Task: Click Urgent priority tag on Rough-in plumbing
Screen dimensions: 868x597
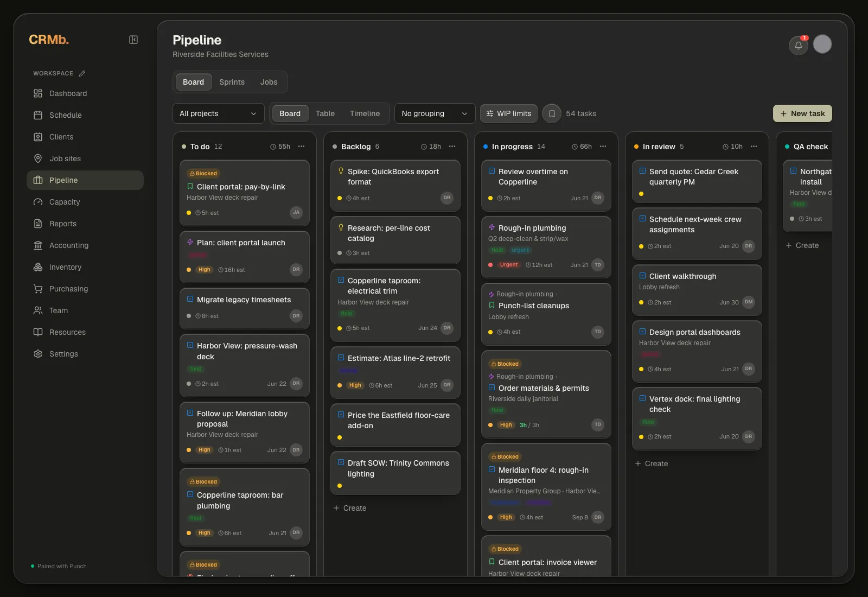Action: (x=509, y=265)
